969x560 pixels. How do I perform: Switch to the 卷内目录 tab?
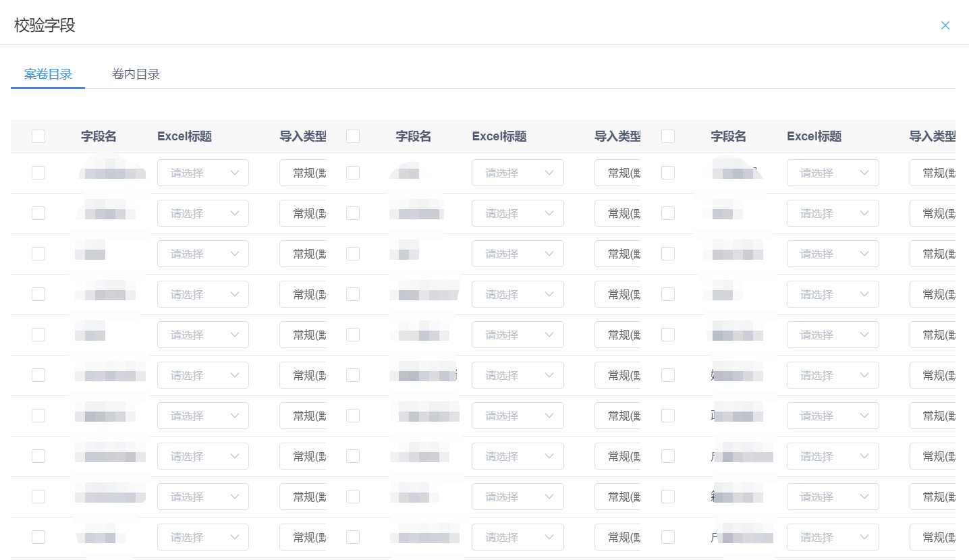click(136, 74)
